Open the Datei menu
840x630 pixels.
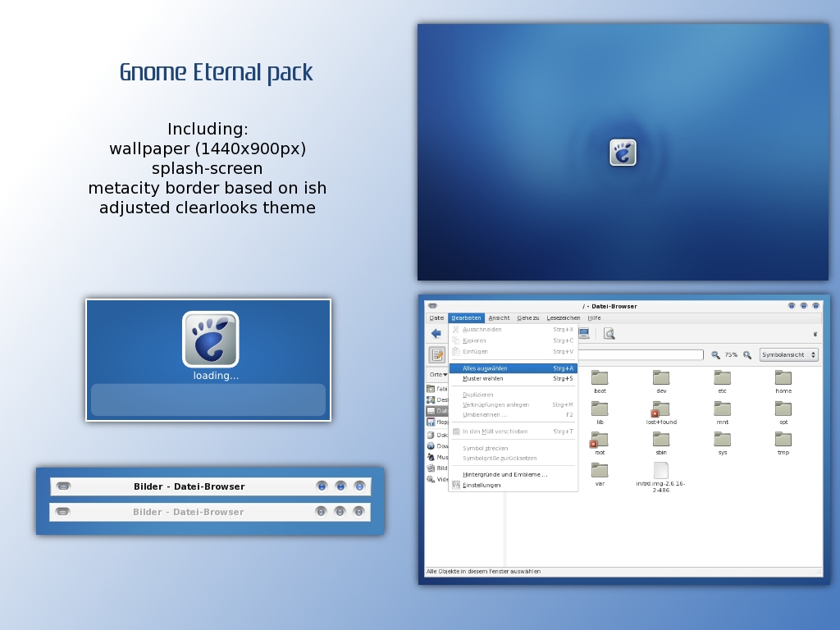click(x=436, y=317)
